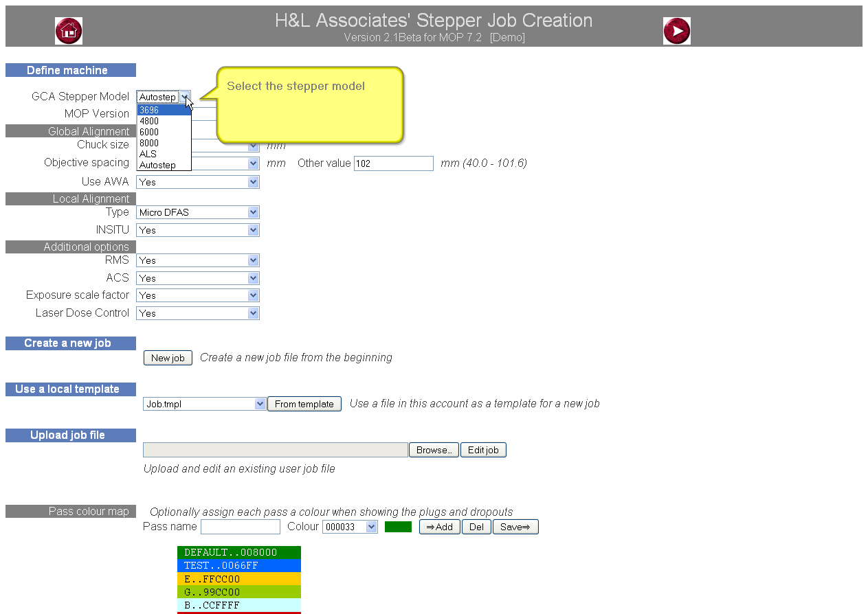Open the Job.tmpl template dropdown

pos(205,404)
